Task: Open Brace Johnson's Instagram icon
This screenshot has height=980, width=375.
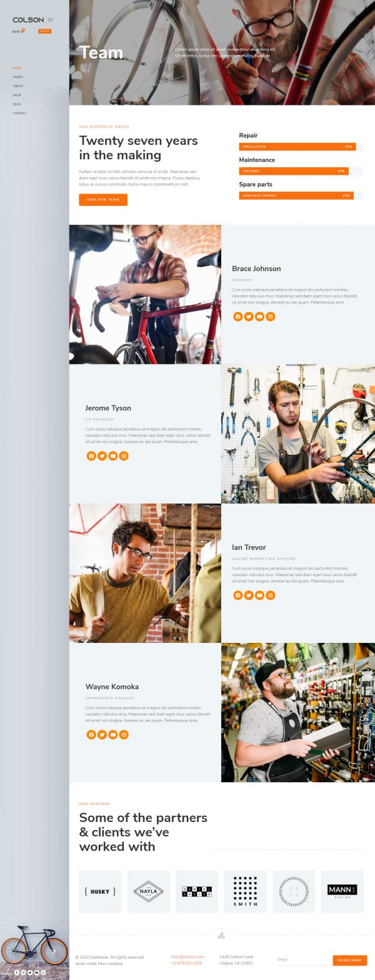Action: coord(271,316)
